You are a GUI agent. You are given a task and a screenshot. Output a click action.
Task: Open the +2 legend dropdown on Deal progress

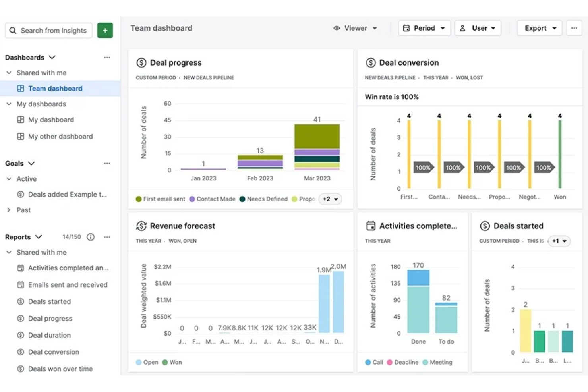pos(330,199)
